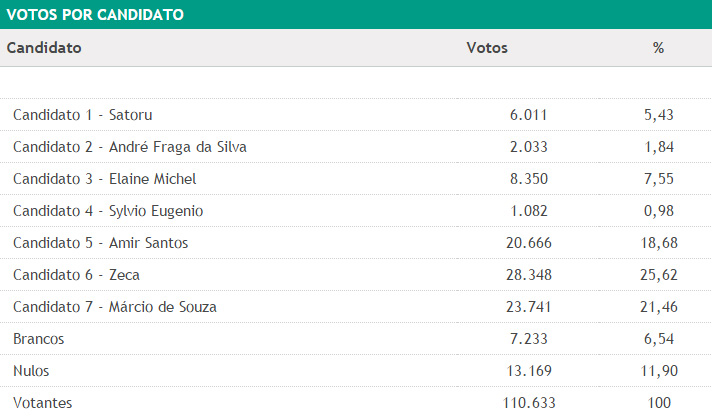Click the % column header
The height and width of the screenshot is (417, 712).
coord(658,48)
